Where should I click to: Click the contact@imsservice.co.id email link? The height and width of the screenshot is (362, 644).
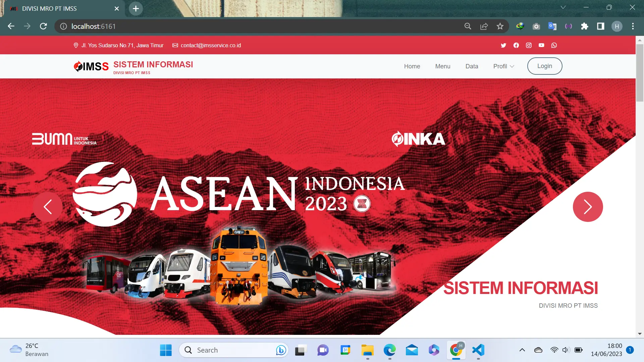tap(211, 45)
